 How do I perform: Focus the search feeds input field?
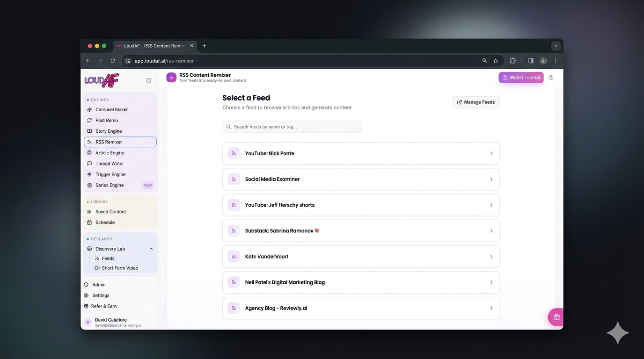coord(292,127)
